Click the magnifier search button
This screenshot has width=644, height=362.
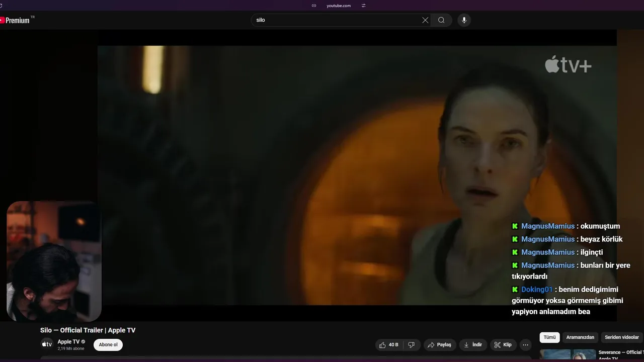pos(441,20)
